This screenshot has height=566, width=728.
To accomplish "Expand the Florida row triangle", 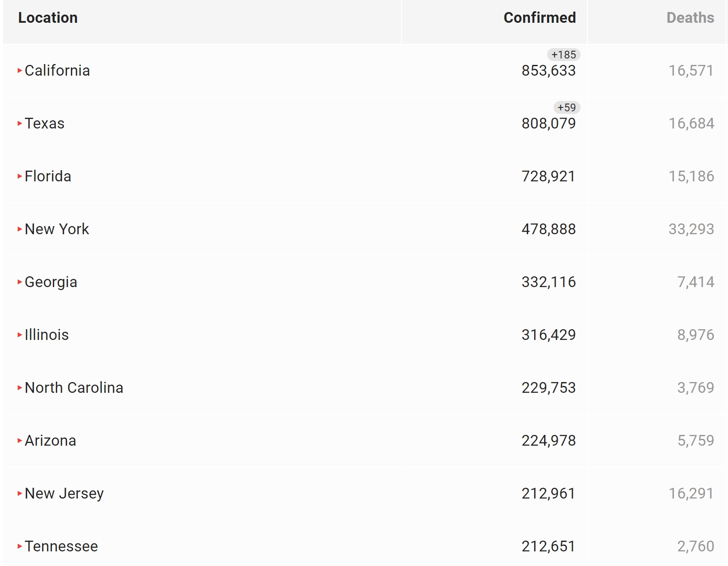I will [20, 176].
